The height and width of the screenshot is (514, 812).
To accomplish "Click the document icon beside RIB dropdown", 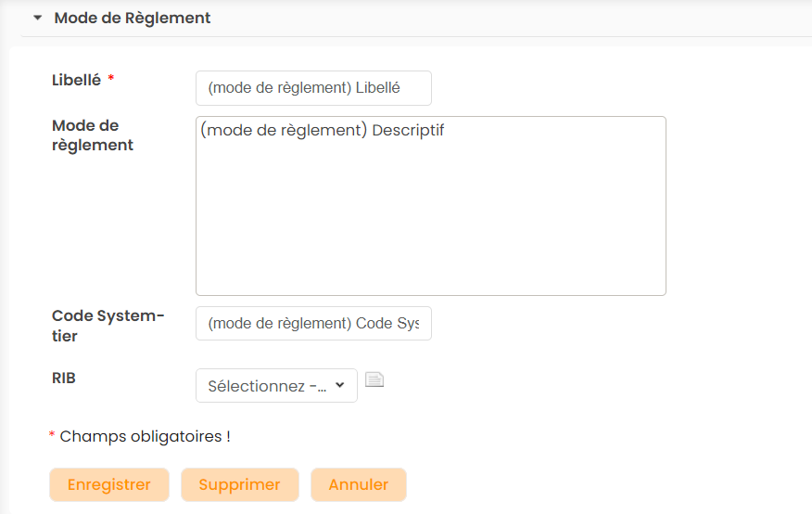I will click(374, 379).
